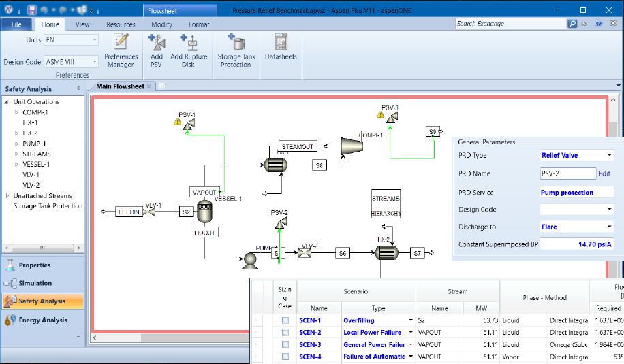Viewport: 624px width, 364px height.
Task: Open the Discharge to dropdown
Action: tap(609, 227)
